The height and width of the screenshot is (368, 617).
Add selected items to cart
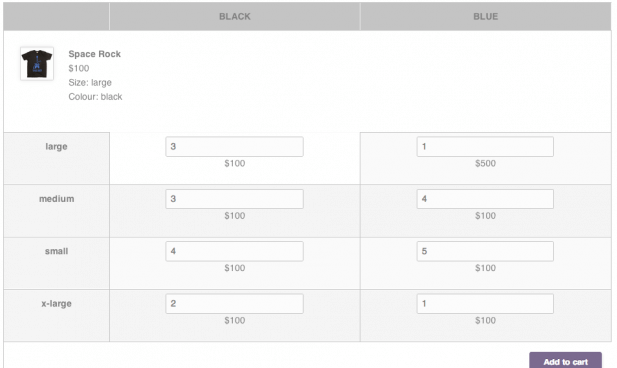click(x=565, y=361)
